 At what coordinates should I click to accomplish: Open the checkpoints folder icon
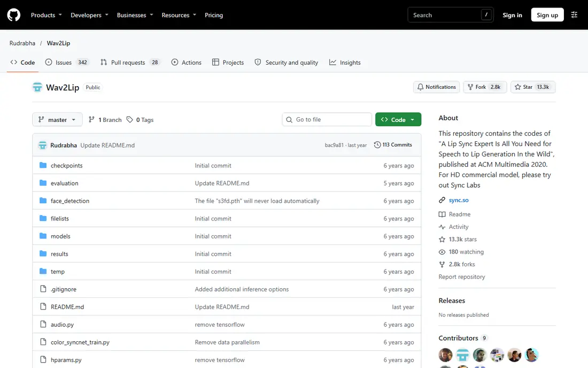click(x=43, y=165)
